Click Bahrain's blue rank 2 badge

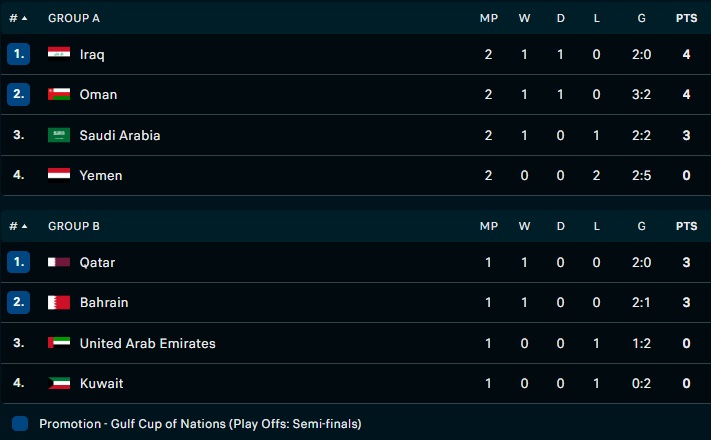tap(19, 302)
